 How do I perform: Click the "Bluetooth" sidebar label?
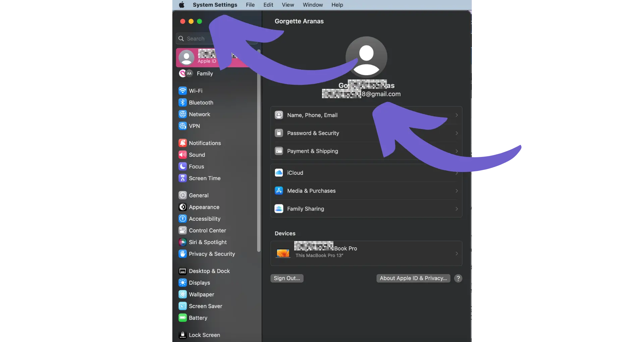point(201,103)
